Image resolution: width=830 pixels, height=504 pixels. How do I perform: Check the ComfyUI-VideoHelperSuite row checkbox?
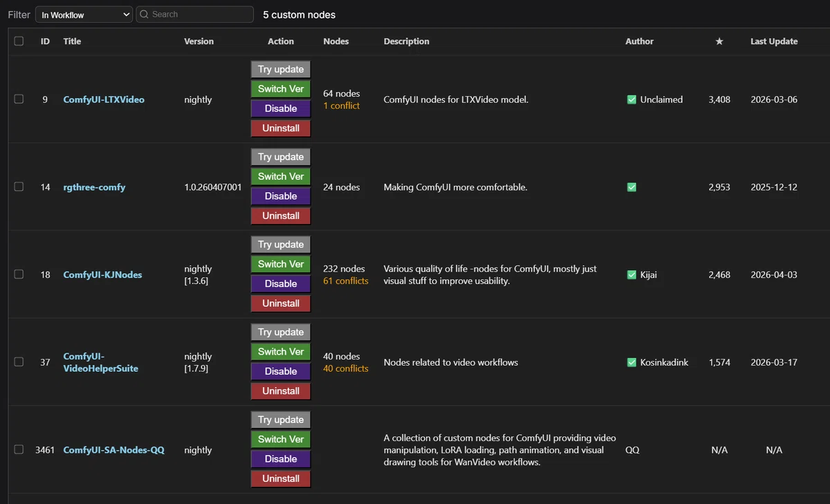19,362
